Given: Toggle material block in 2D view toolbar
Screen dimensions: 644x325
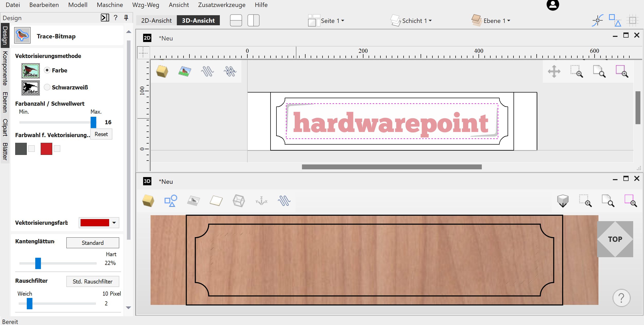Looking at the screenshot, I should (x=162, y=71).
